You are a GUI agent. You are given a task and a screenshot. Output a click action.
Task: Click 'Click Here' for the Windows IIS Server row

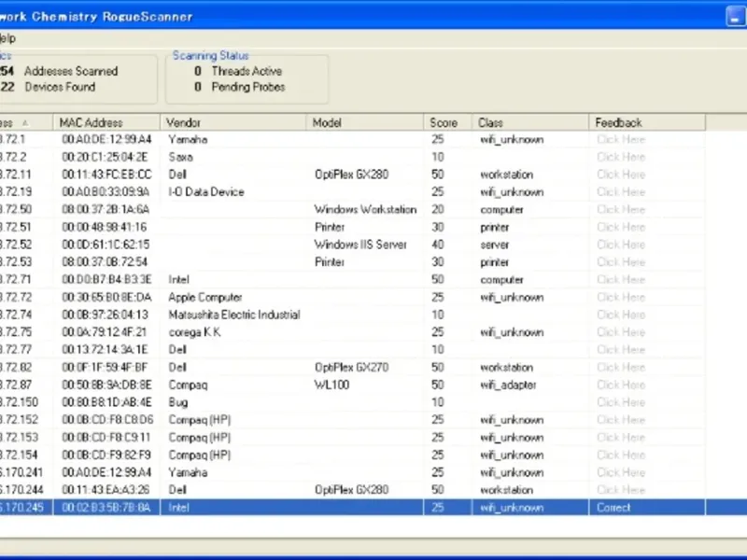point(621,245)
